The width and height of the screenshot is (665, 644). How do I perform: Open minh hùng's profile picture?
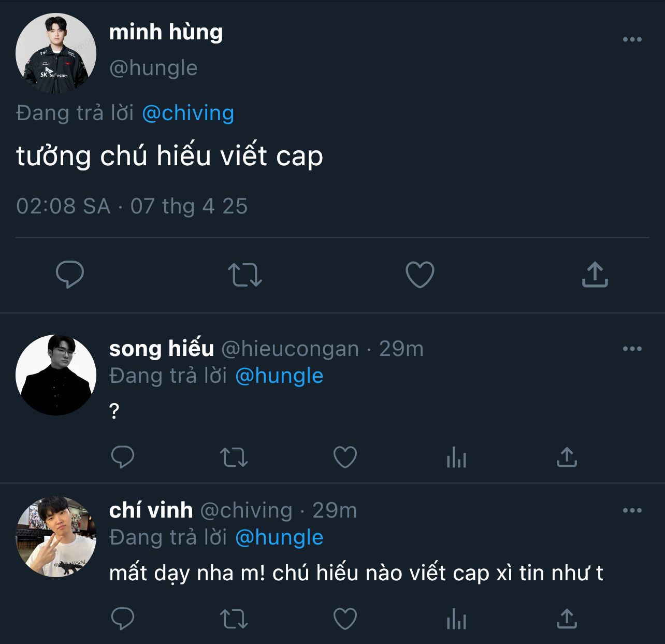pyautogui.click(x=56, y=53)
